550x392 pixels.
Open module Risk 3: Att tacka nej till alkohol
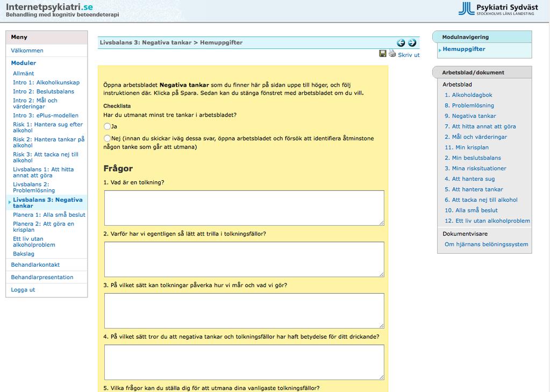point(46,158)
